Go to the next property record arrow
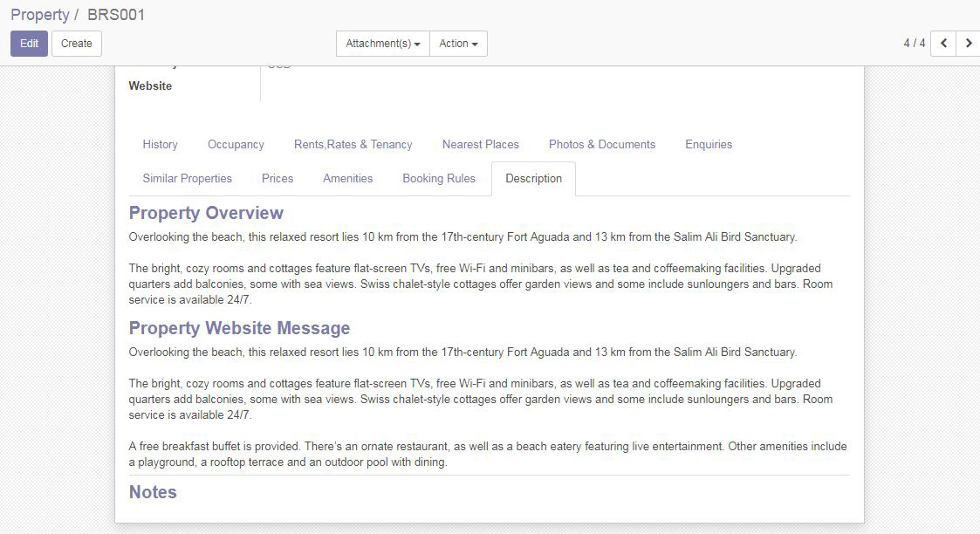 (x=968, y=44)
